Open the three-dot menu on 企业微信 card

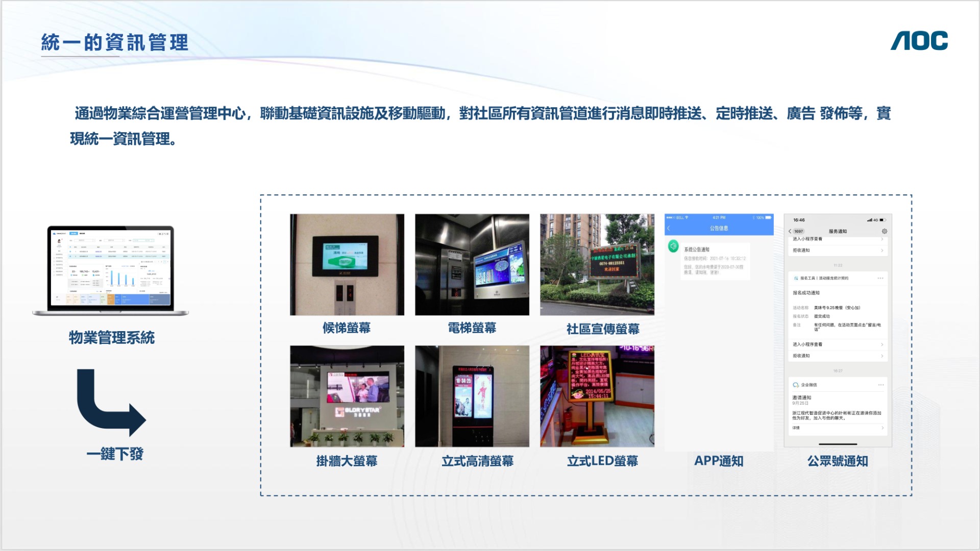click(x=880, y=385)
